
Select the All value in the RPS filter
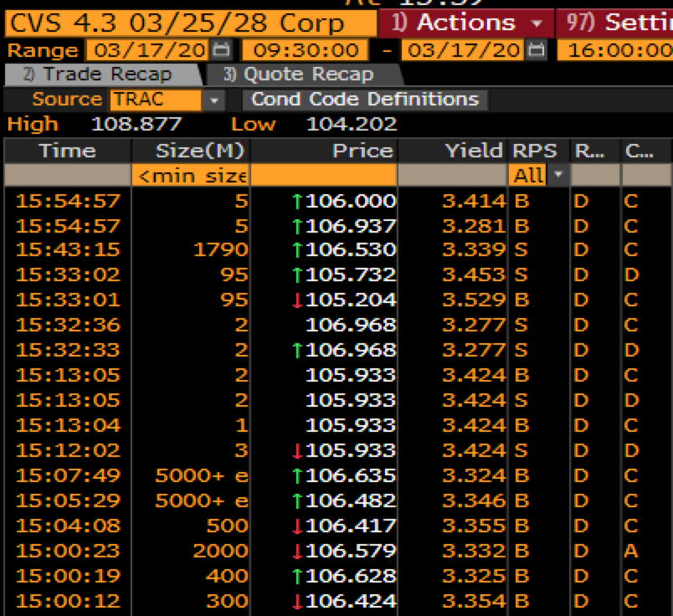click(x=527, y=175)
